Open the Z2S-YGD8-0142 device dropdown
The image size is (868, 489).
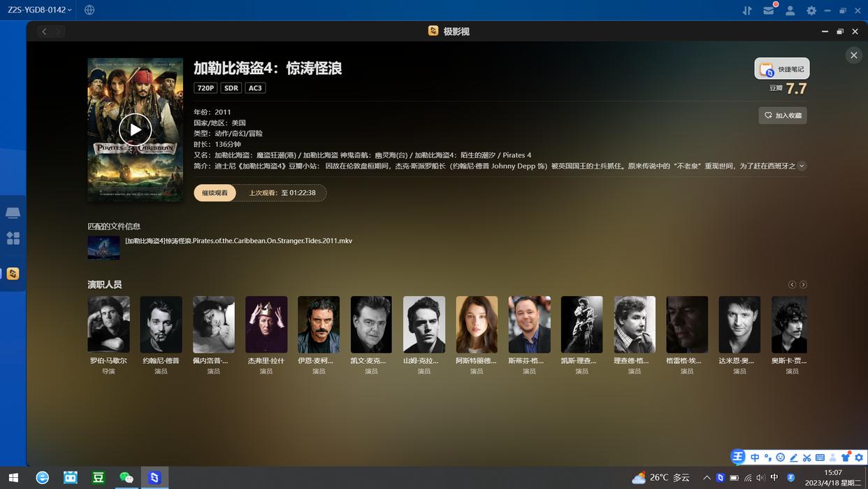click(x=38, y=10)
